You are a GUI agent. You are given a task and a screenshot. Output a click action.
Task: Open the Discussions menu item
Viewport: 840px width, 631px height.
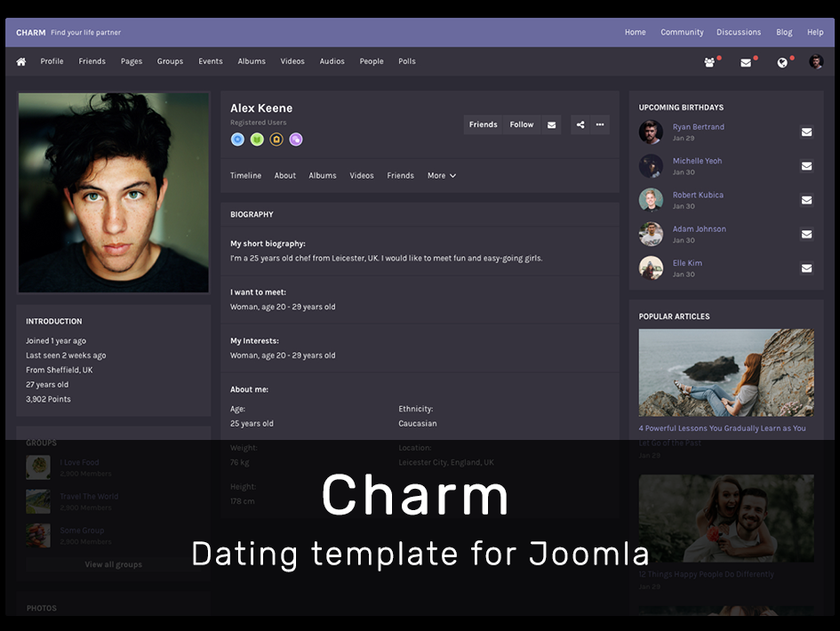[x=739, y=32]
